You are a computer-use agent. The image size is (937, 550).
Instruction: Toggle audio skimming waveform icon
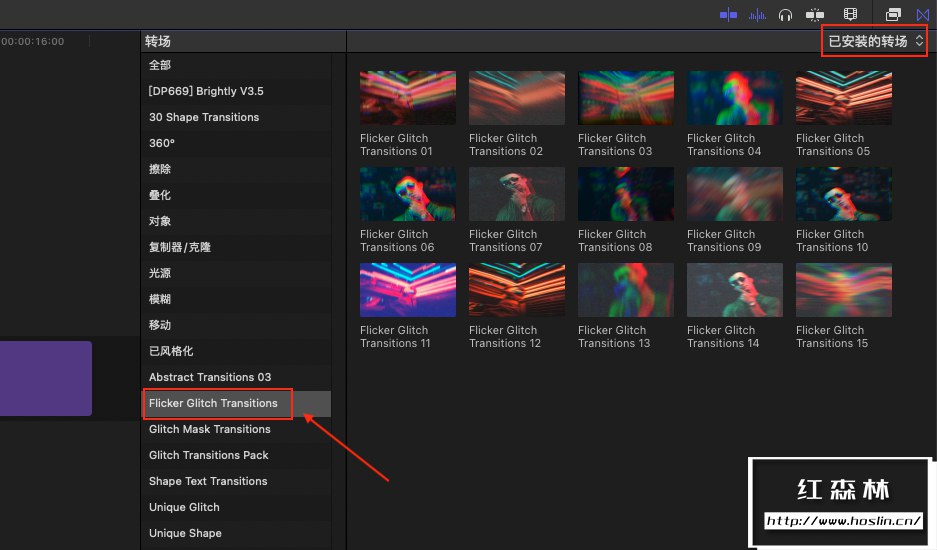757,15
